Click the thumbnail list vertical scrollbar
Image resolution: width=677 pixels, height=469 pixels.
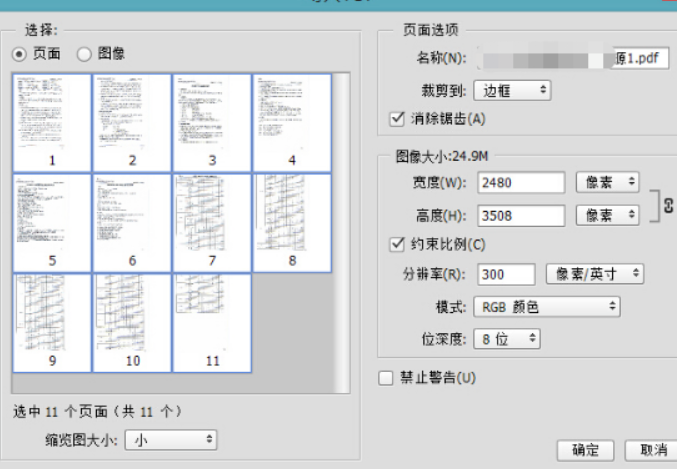pos(342,233)
